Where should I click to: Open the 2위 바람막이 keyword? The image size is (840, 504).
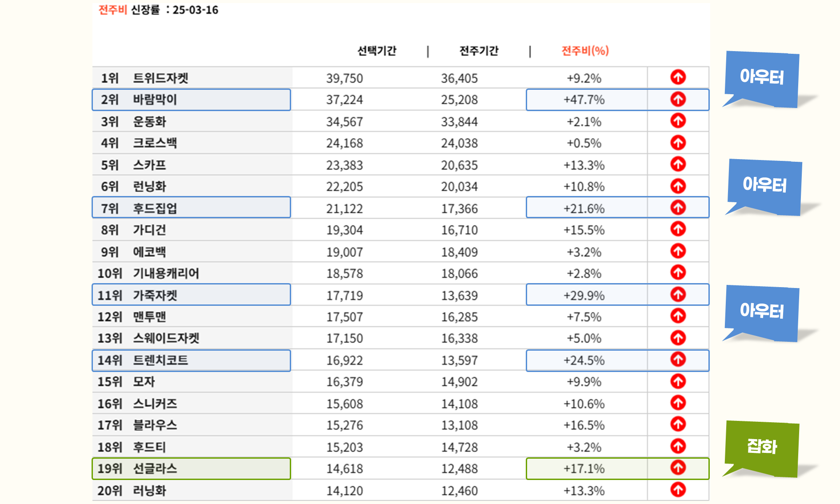pos(155,100)
